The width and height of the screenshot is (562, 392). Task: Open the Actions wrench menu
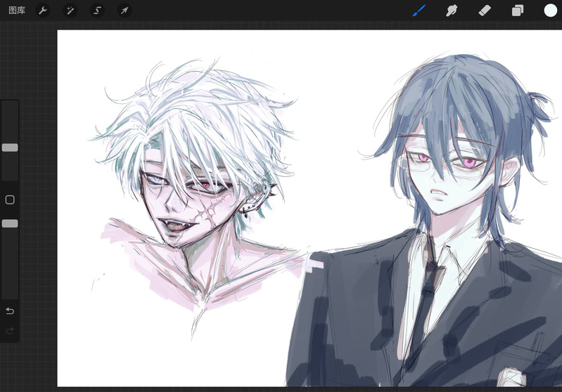[x=43, y=11]
